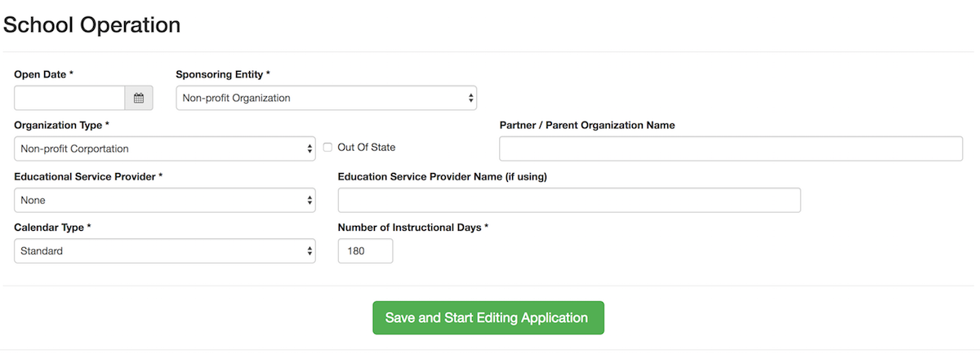Click into the Open Date field
This screenshot has width=980, height=359.
click(x=70, y=98)
